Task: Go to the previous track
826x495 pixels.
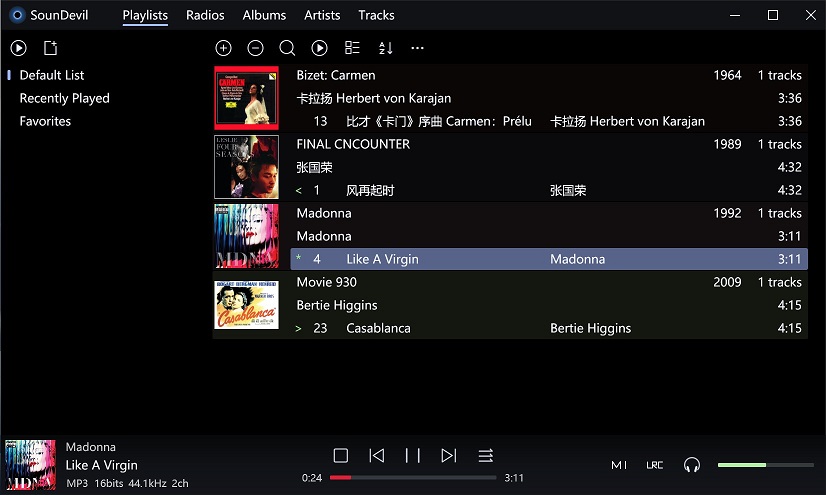Action: coord(376,456)
